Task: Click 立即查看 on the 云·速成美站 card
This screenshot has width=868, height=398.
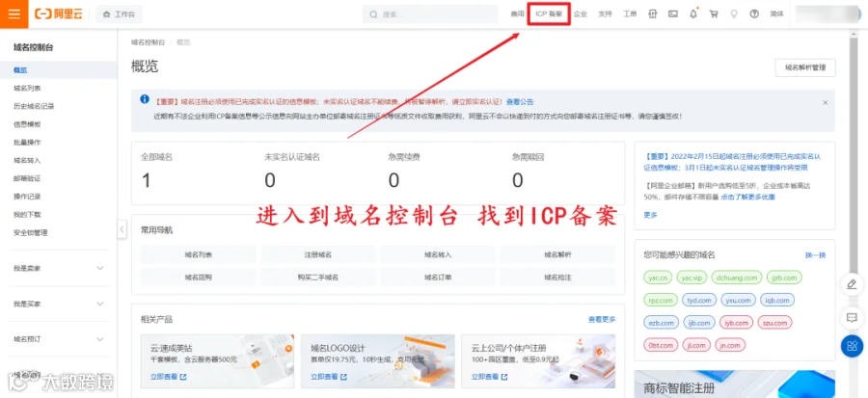Action: click(168, 377)
